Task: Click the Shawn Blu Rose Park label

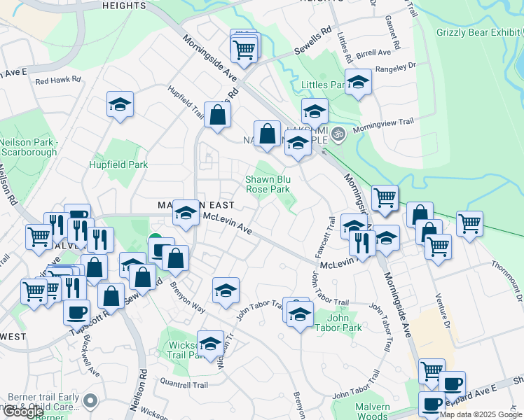Action: pyautogui.click(x=267, y=184)
